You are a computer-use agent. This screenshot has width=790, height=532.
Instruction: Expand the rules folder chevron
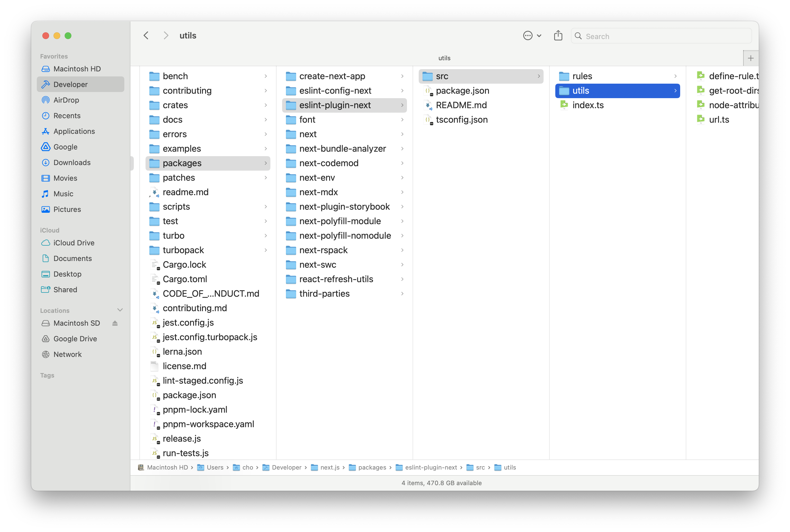point(675,76)
